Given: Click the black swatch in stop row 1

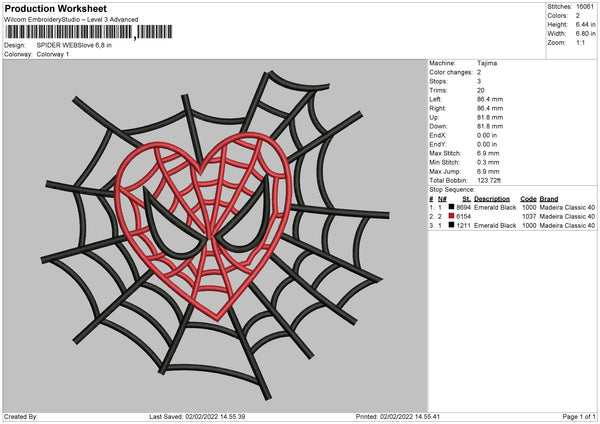Looking at the screenshot, I should point(451,207).
